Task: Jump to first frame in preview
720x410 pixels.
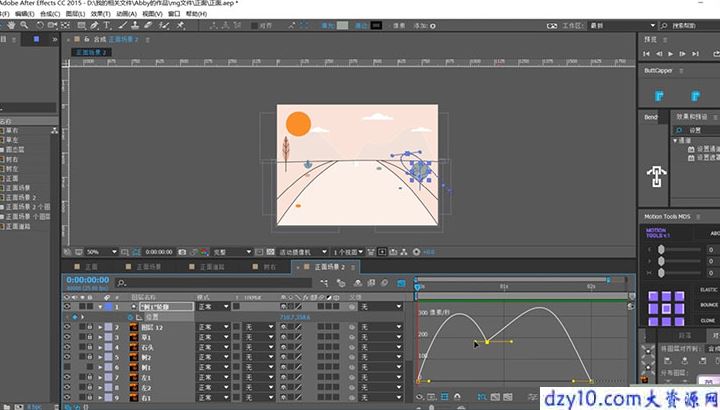Action: pyautogui.click(x=646, y=54)
